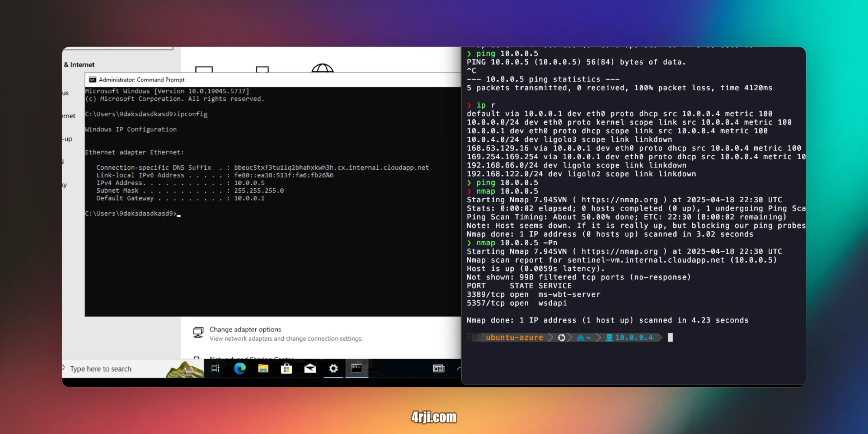Expand the system tray hidden icons chevron

[x=458, y=368]
